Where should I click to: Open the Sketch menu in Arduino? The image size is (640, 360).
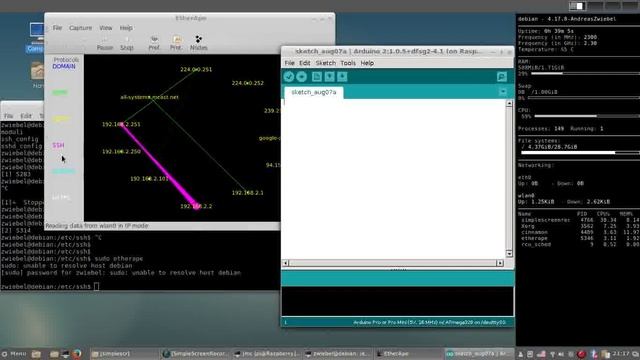click(325, 63)
